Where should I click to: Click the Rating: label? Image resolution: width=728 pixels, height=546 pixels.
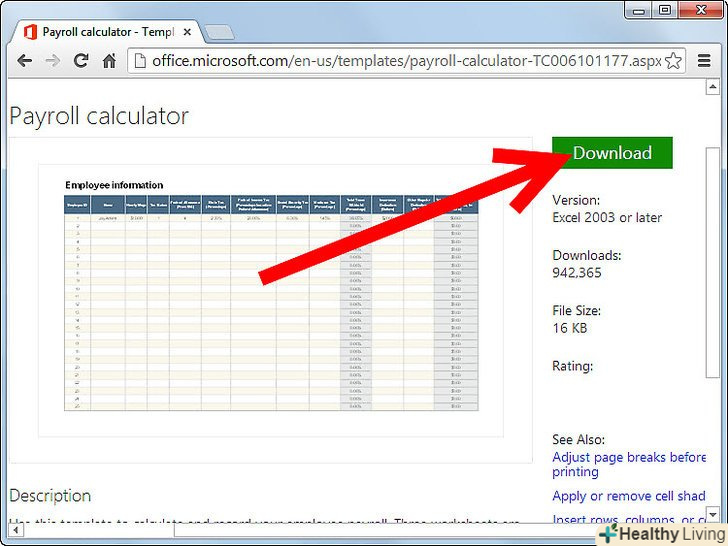(572, 366)
